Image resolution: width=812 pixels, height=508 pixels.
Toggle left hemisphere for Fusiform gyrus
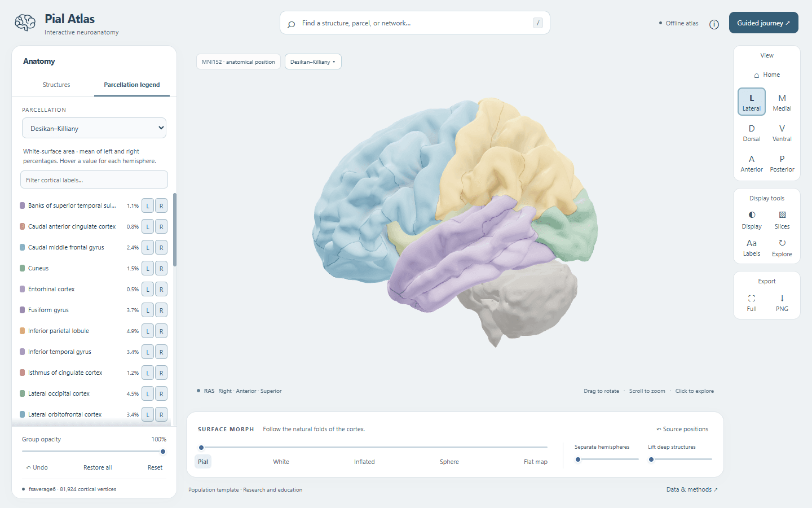[x=148, y=310]
